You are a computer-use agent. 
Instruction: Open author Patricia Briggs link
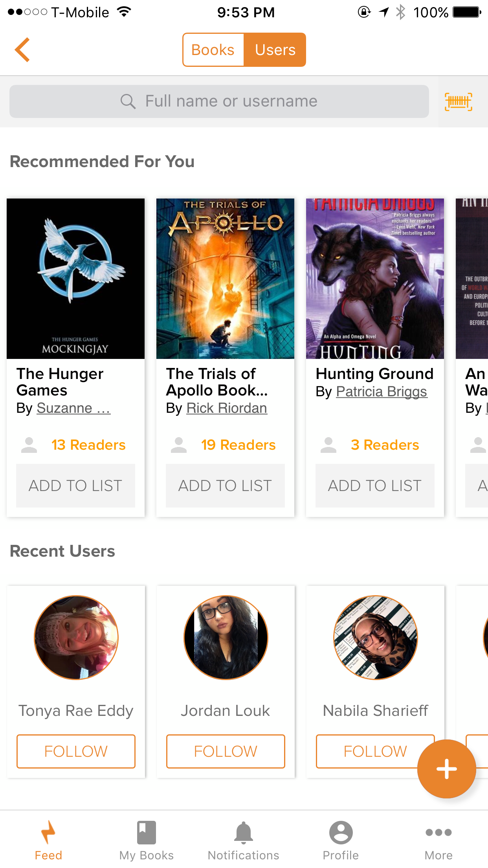click(382, 392)
